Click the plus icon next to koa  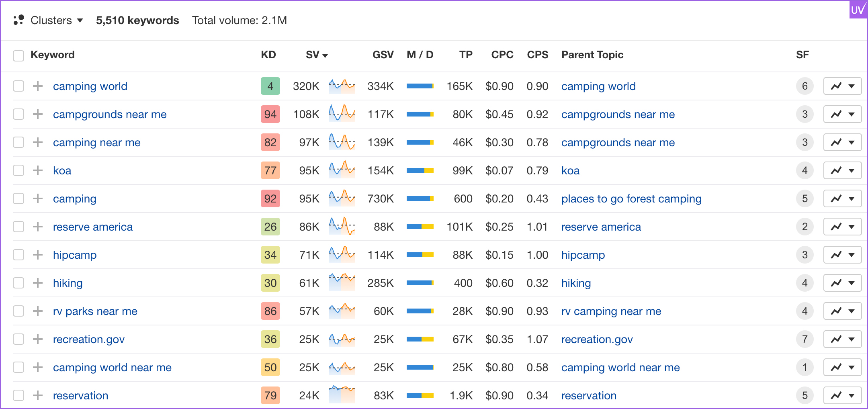click(x=38, y=170)
